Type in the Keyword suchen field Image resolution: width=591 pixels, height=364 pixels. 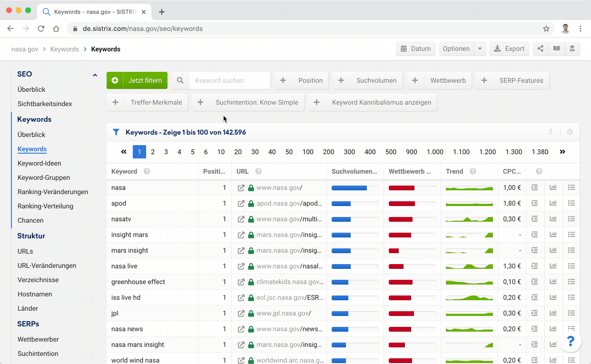tap(229, 80)
